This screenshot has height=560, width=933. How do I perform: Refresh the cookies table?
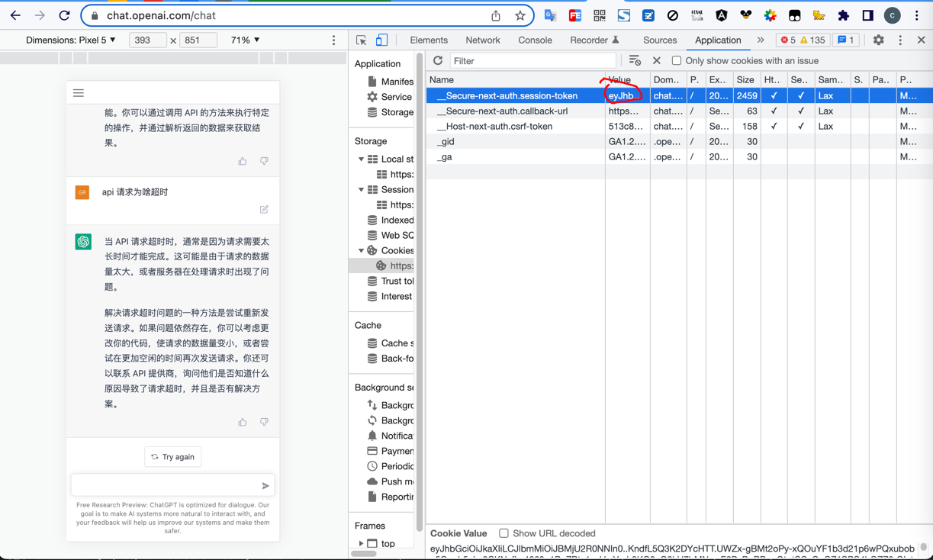(x=438, y=60)
